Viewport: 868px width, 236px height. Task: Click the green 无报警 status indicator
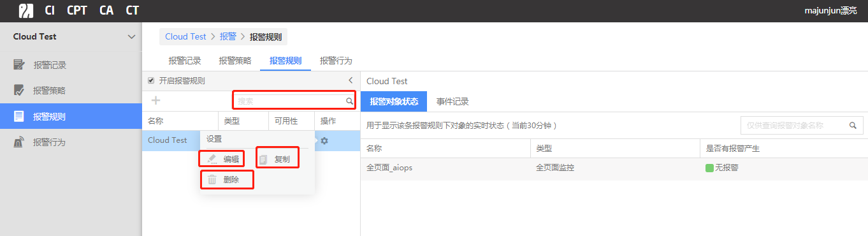[x=709, y=168]
